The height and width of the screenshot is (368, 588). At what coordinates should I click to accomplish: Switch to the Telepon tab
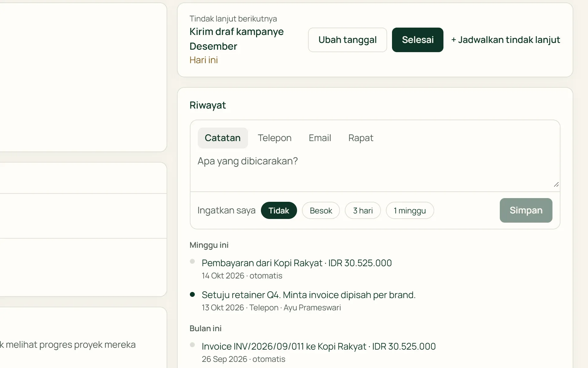tap(274, 138)
